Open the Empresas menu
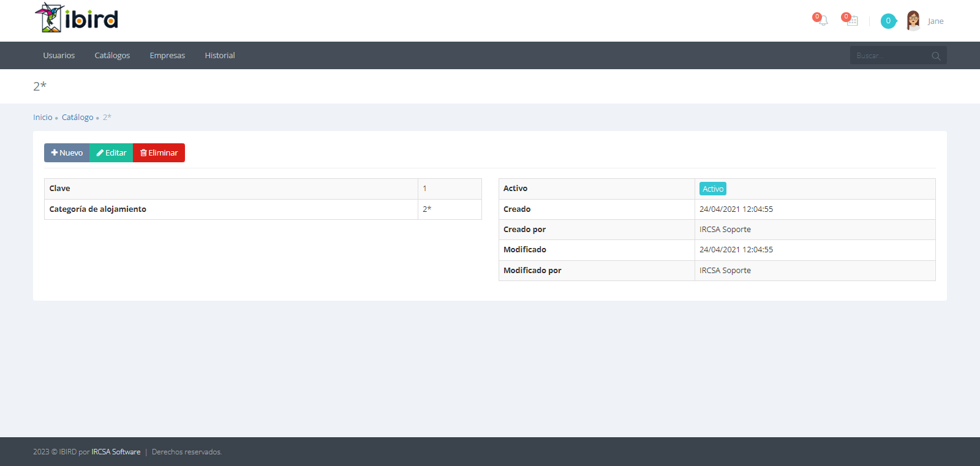 coord(167,55)
